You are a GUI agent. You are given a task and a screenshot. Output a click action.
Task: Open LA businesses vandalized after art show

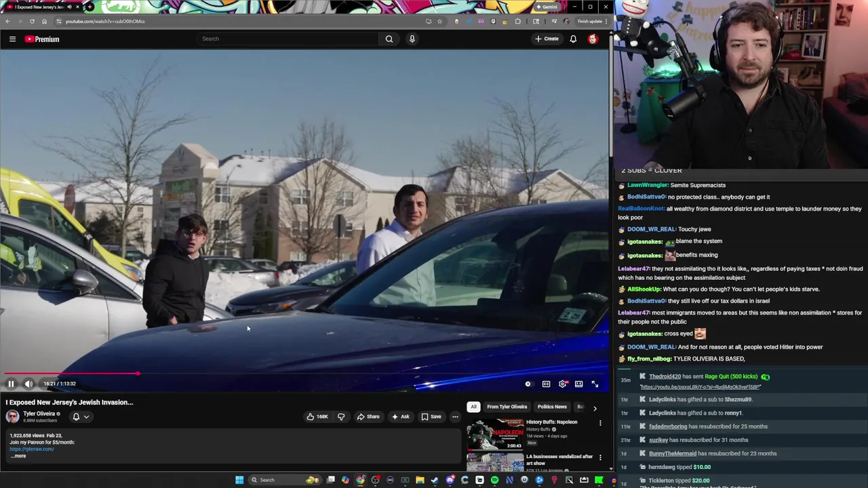[x=559, y=460]
